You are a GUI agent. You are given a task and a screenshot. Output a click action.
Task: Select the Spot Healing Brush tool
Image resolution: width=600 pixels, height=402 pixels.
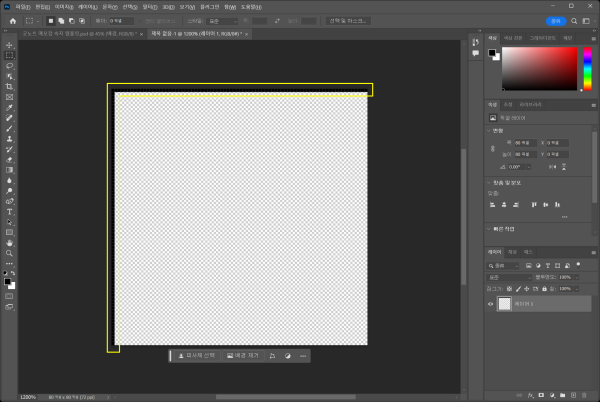click(x=9, y=118)
